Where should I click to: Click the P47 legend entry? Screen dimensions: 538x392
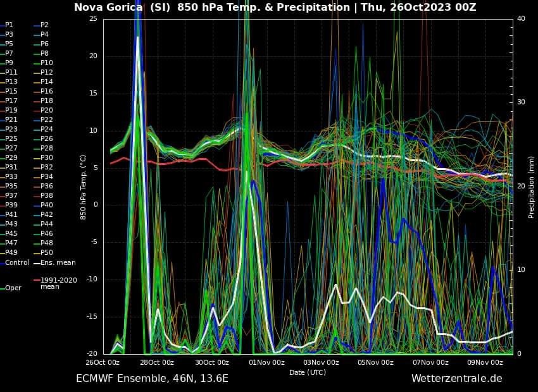(11, 243)
